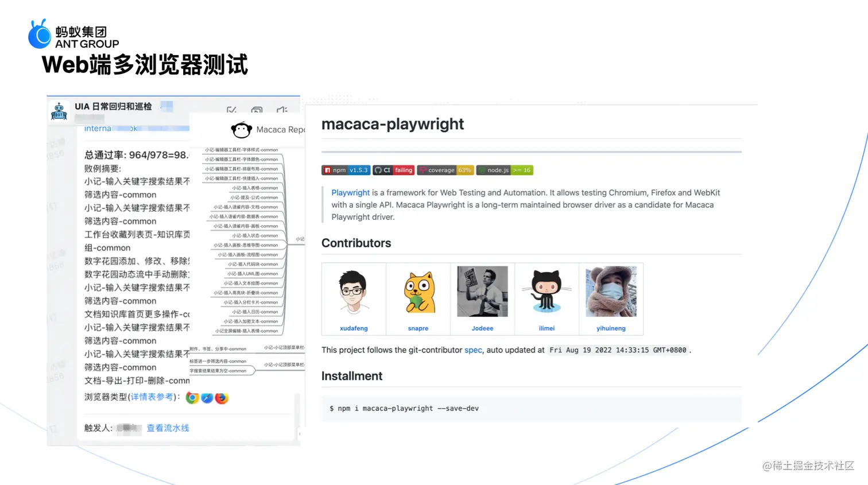
Task: Click the 文档-导出-打印-删除 line
Action: [137, 381]
